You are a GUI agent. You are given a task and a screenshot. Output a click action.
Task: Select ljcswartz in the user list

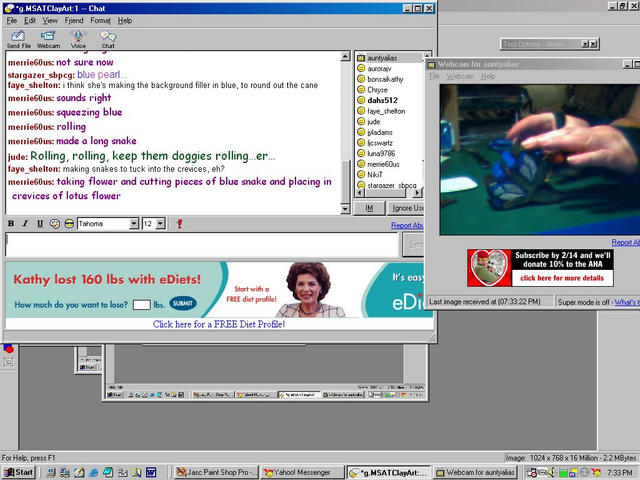pos(380,143)
